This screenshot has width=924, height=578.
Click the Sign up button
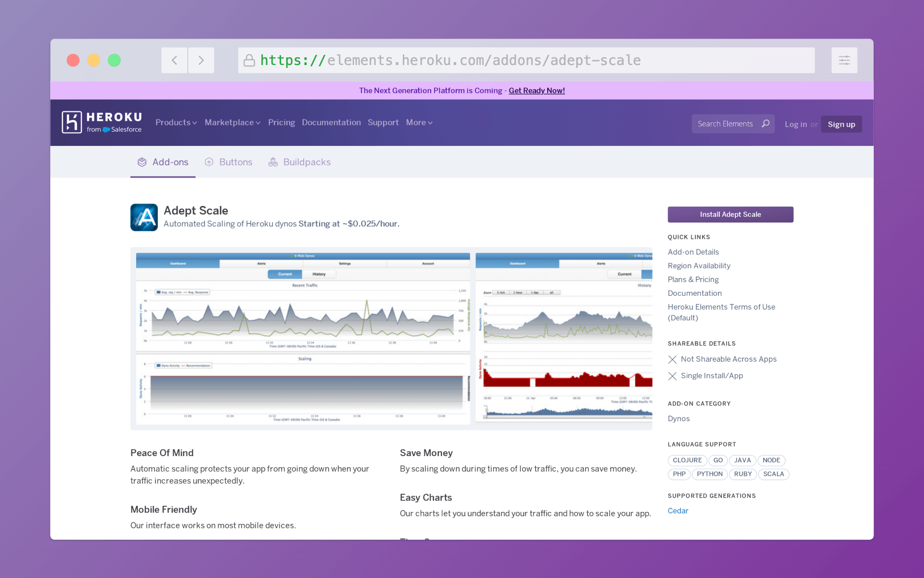(x=841, y=124)
